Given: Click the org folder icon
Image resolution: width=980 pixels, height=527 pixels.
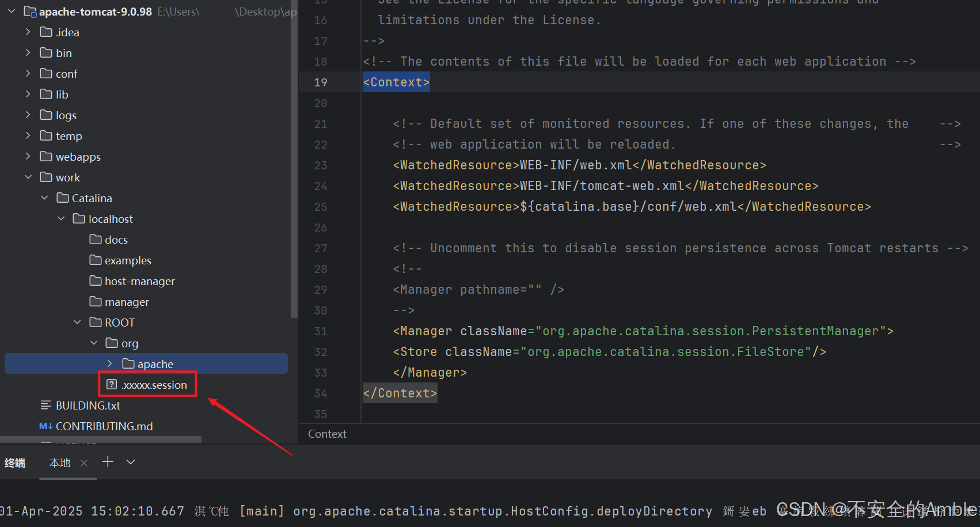Looking at the screenshot, I should (112, 343).
